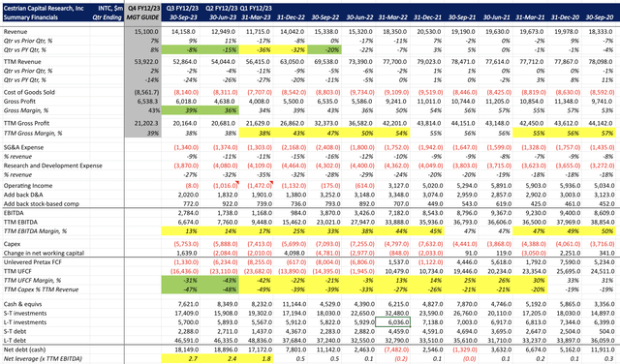Click the Operating Income row label
The height and width of the screenshot is (364, 620).
click(28, 185)
